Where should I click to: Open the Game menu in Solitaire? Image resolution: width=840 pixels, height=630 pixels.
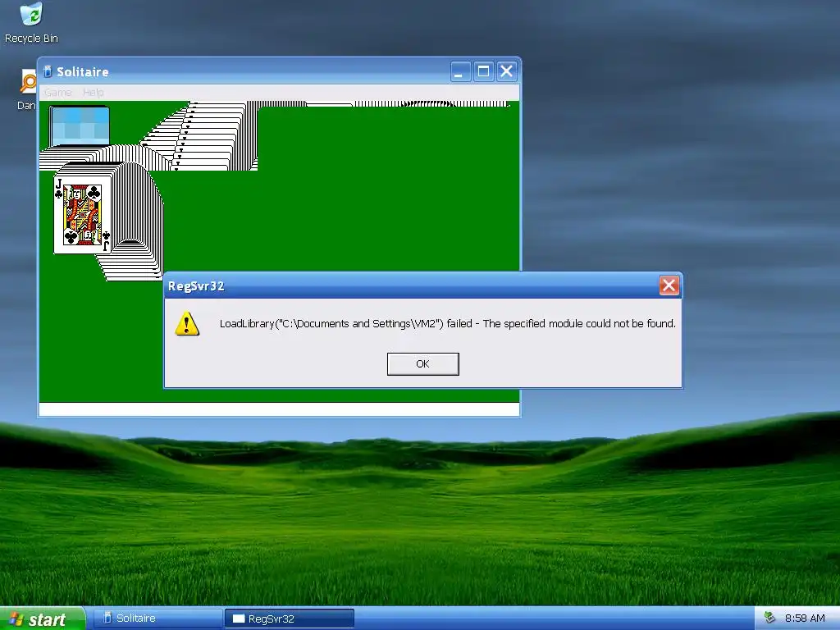(58, 93)
